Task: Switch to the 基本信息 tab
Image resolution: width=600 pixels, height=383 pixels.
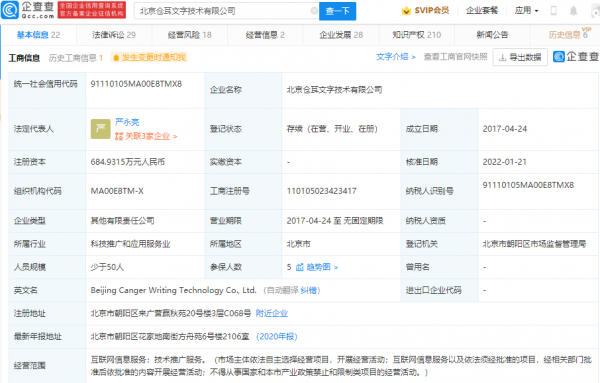Action: (38, 35)
